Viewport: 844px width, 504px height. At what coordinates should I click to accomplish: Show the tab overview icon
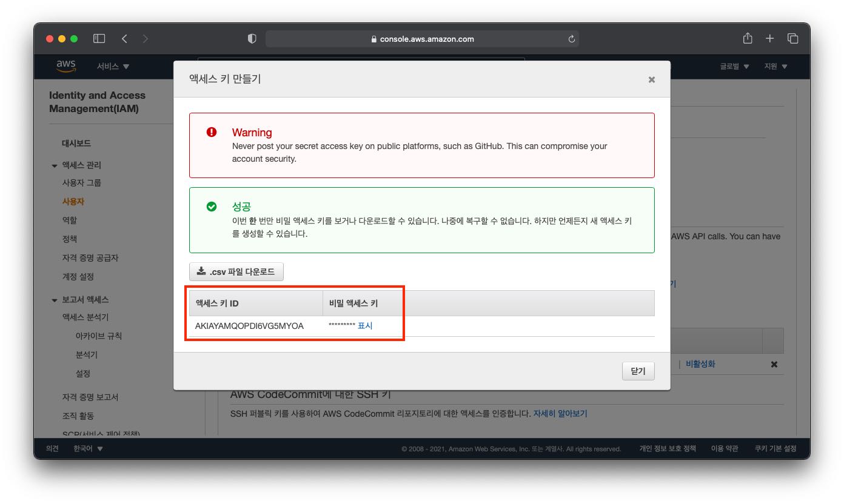[792, 39]
